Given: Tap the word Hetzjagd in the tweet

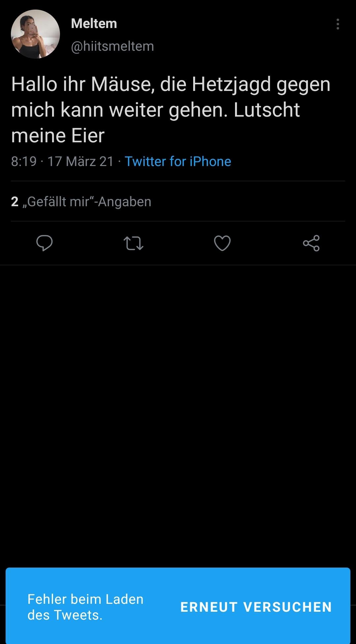Looking at the screenshot, I should (231, 85).
